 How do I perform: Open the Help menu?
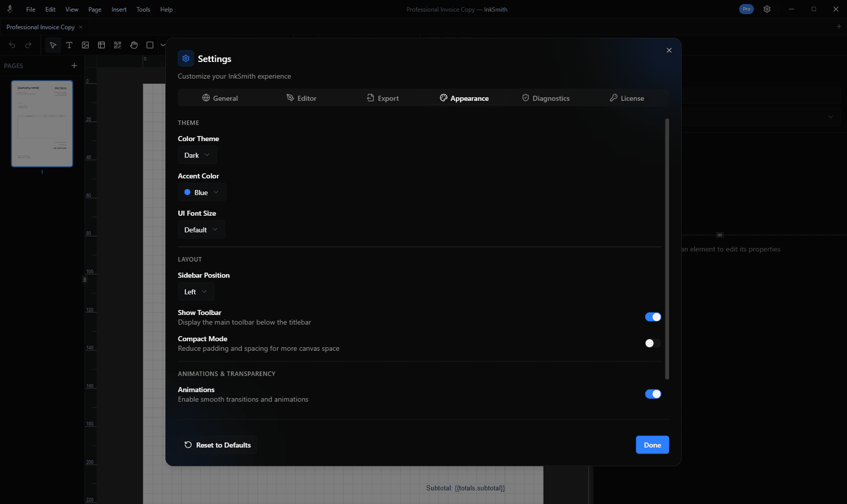(x=166, y=10)
